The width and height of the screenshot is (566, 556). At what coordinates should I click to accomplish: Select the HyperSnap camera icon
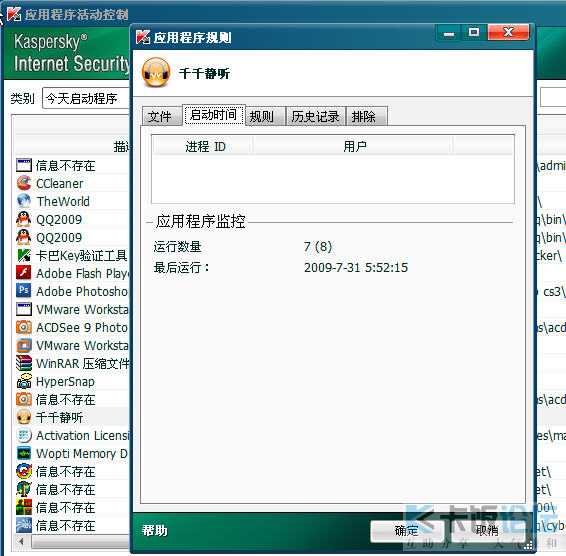coord(24,381)
